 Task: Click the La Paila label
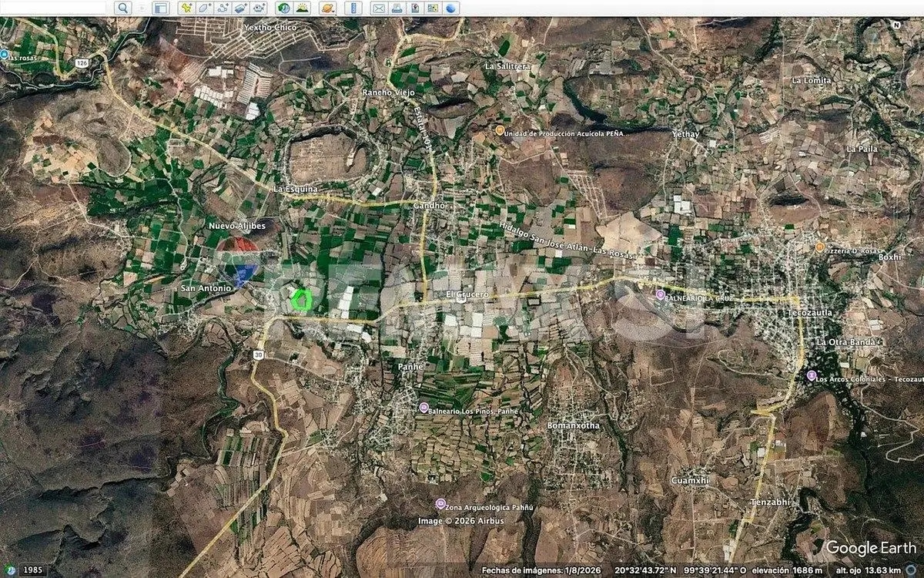862,148
